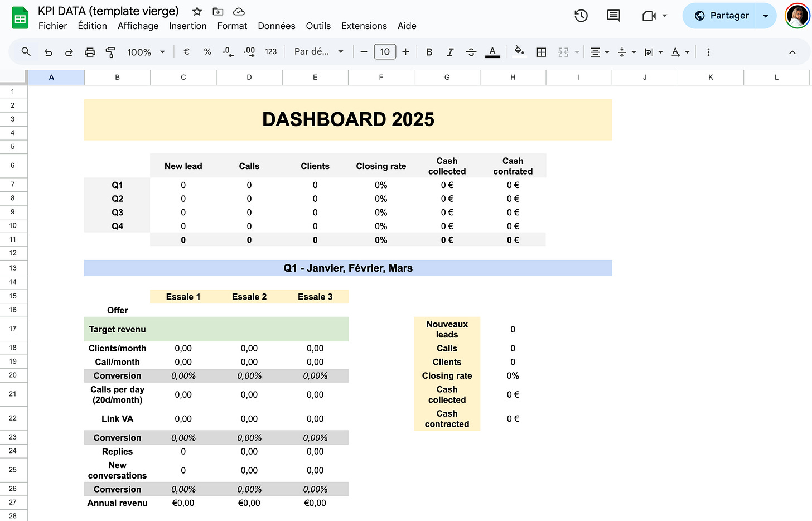Toggle strikethrough formatting
The height and width of the screenshot is (521, 812).
point(471,52)
